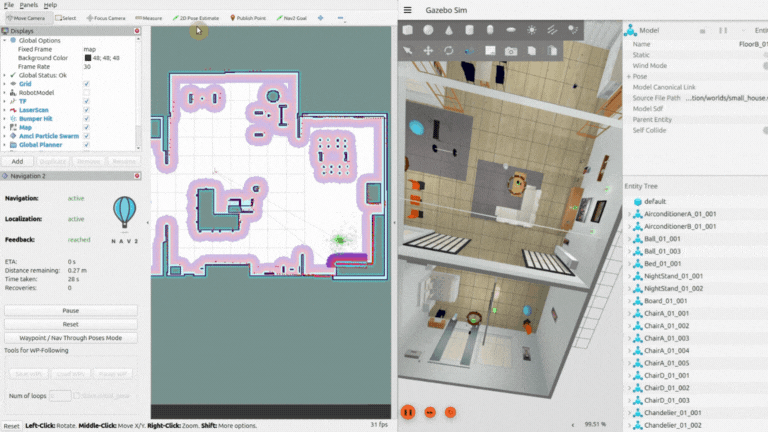768x432 pixels.
Task: Expand the Pose section in Model panel
Action: tap(628, 76)
